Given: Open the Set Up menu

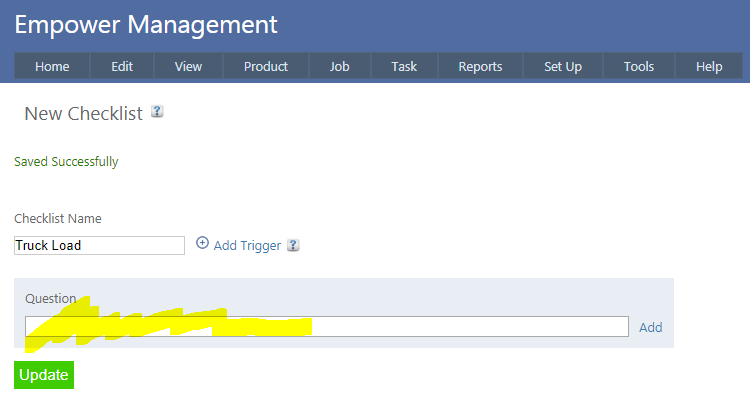Looking at the screenshot, I should click(563, 66).
